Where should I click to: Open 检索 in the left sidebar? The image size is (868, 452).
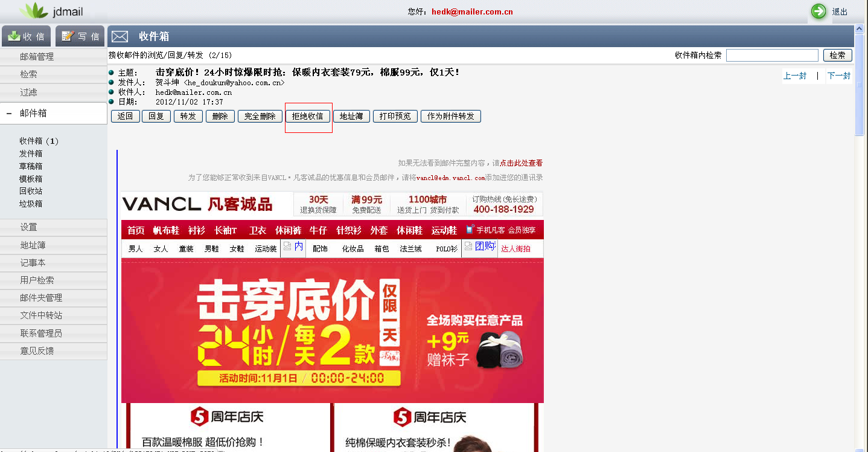coord(28,74)
